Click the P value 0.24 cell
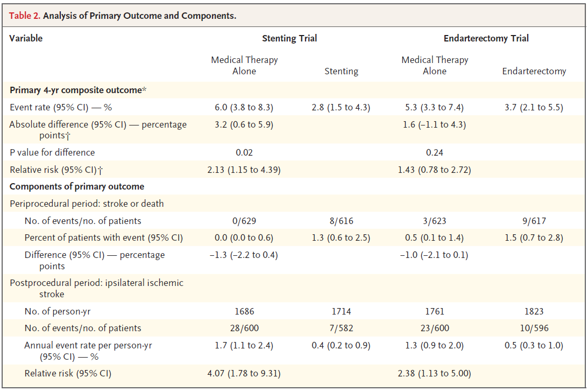 coord(435,152)
